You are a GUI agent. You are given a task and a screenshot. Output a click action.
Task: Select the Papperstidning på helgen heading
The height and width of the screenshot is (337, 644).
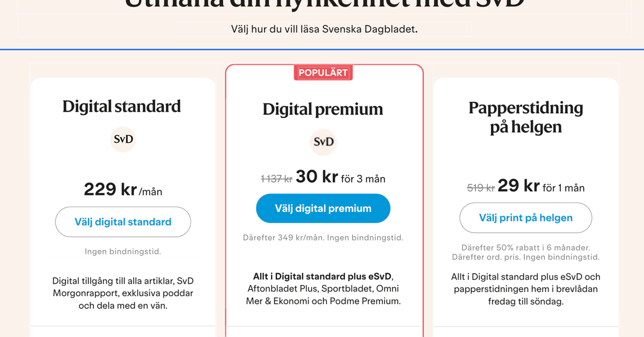tap(525, 116)
